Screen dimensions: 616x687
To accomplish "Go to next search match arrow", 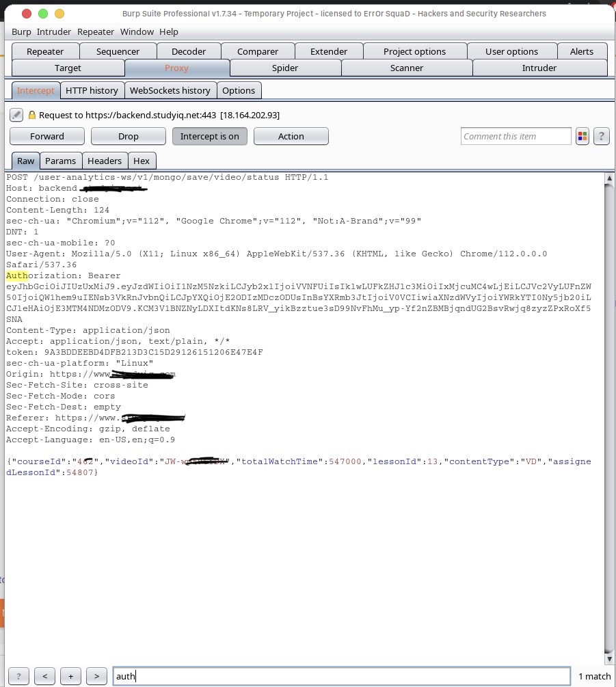I will [x=96, y=676].
